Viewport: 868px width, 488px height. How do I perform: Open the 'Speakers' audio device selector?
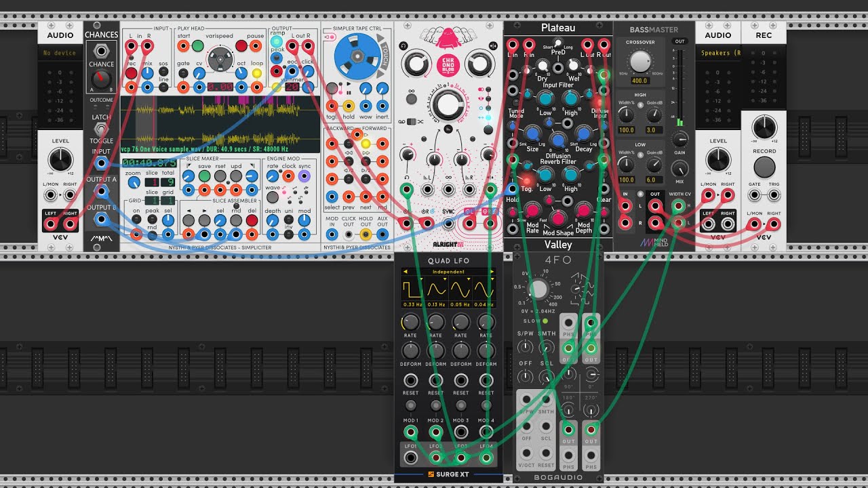(x=717, y=53)
